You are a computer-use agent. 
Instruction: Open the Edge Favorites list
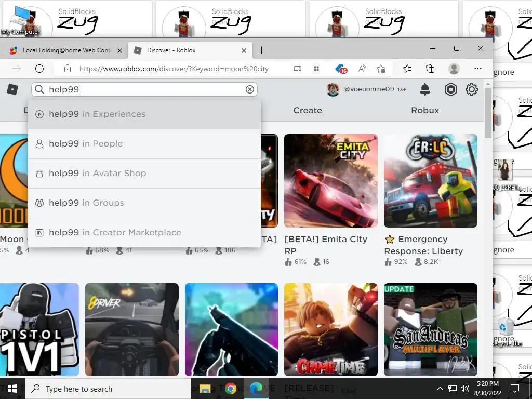click(407, 69)
